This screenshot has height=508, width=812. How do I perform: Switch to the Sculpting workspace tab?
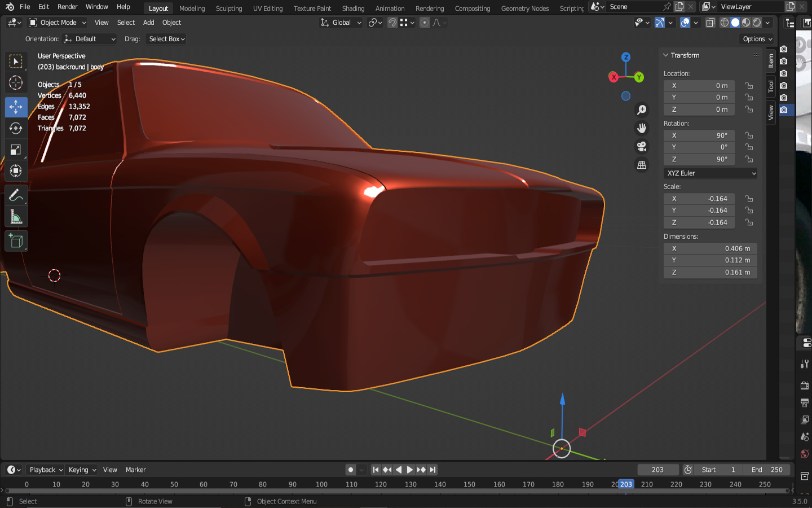click(x=228, y=8)
